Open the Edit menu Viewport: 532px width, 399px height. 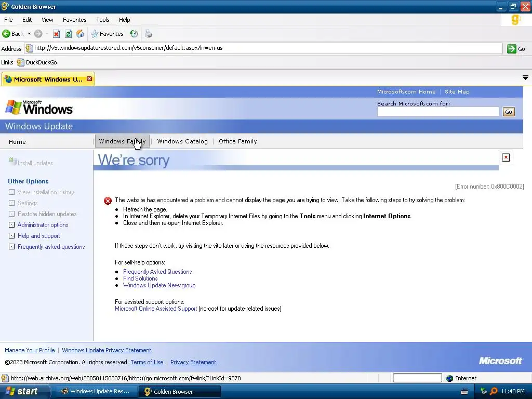click(x=27, y=20)
